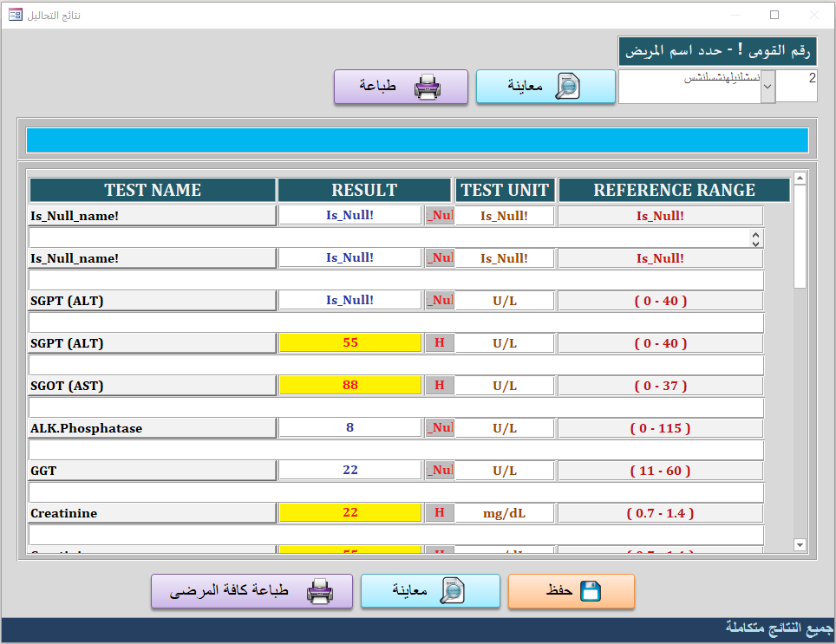Click the spinner arrows in first notes field
Viewport: 836px width, 644px height.
pos(755,237)
